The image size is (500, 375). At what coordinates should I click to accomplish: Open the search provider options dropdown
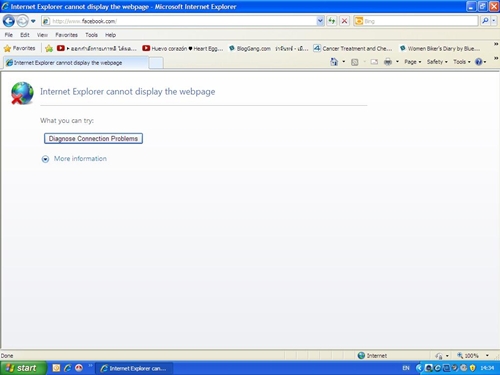pyautogui.click(x=494, y=21)
